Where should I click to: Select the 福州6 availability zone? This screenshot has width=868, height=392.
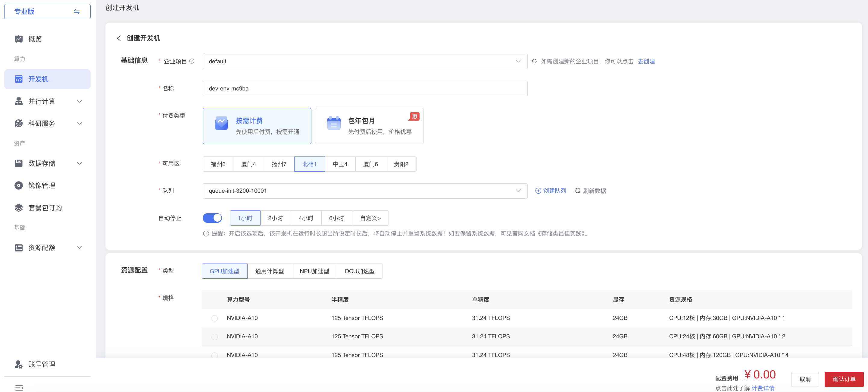click(218, 164)
